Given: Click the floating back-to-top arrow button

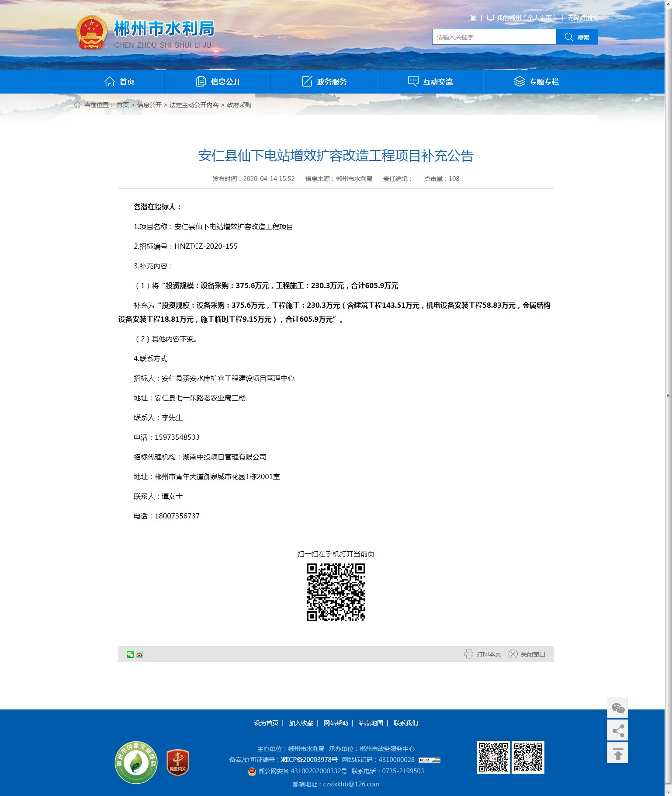Looking at the screenshot, I should 617,753.
